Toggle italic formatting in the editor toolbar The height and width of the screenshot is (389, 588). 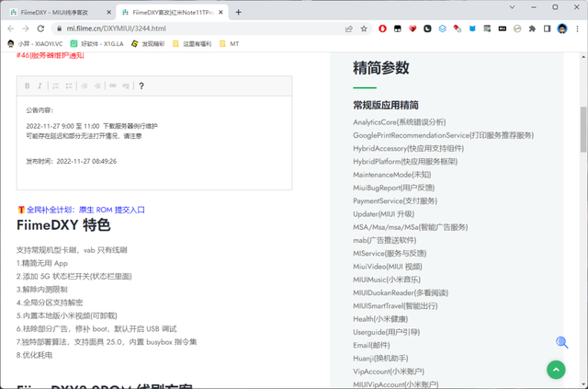click(40, 86)
